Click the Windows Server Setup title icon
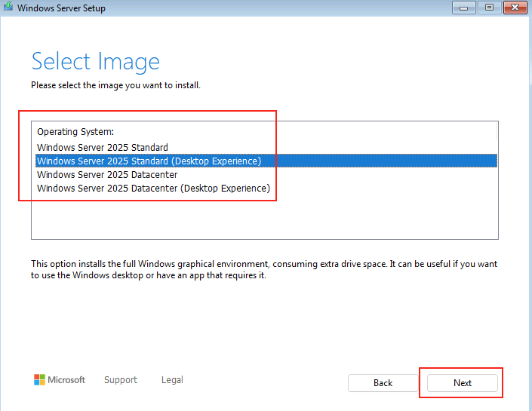 click(x=8, y=7)
